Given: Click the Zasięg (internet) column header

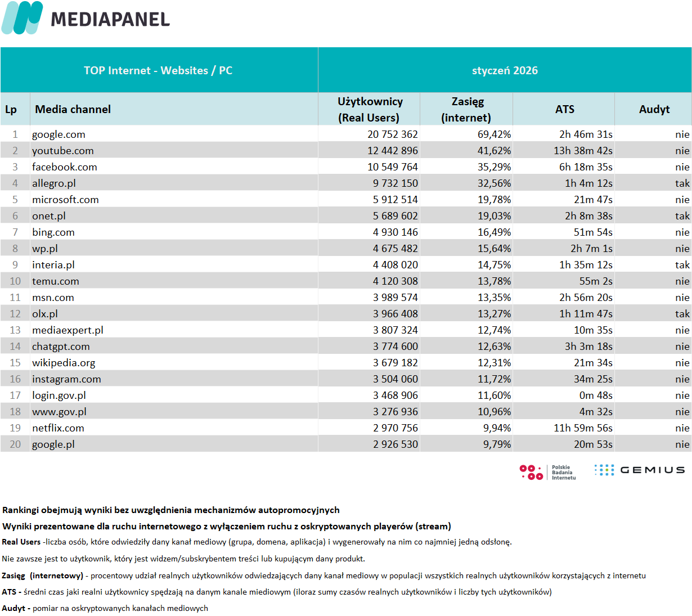Looking at the screenshot, I should click(x=466, y=109).
